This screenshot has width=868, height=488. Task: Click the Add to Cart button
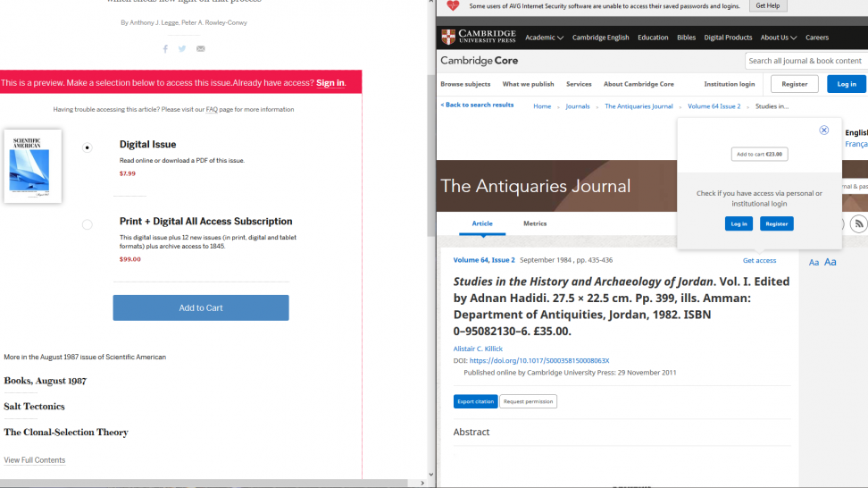coord(201,308)
